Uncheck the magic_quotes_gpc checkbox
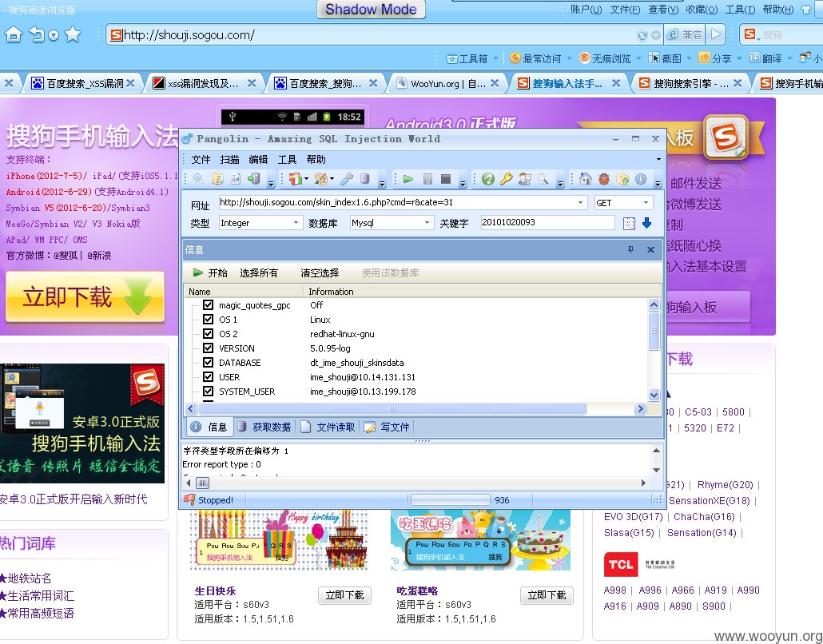This screenshot has width=823, height=644. (209, 305)
